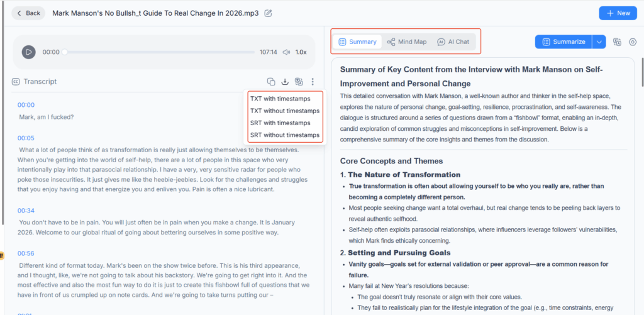This screenshot has height=315, width=644.
Task: Jump to timestamp 00:00
Action: point(26,105)
